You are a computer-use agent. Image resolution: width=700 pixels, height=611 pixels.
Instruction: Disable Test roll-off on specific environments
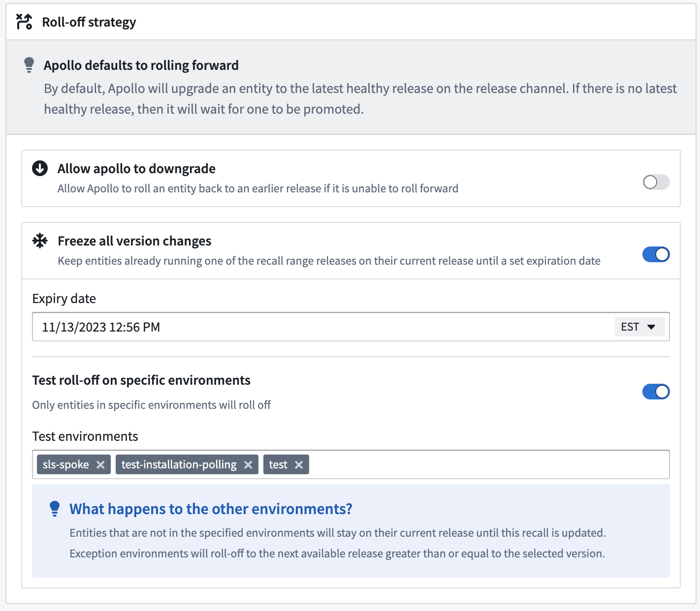[x=656, y=392]
